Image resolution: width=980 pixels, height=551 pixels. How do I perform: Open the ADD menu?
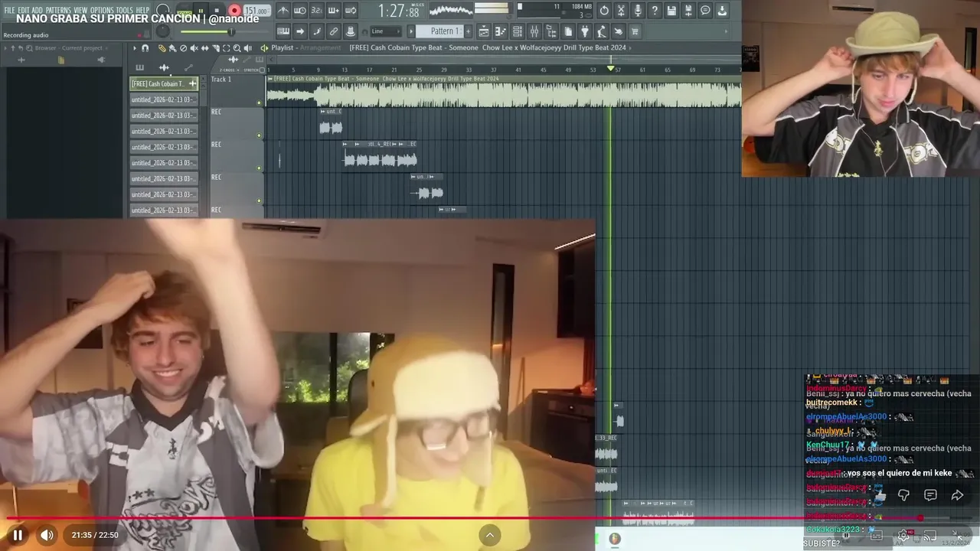tap(38, 10)
